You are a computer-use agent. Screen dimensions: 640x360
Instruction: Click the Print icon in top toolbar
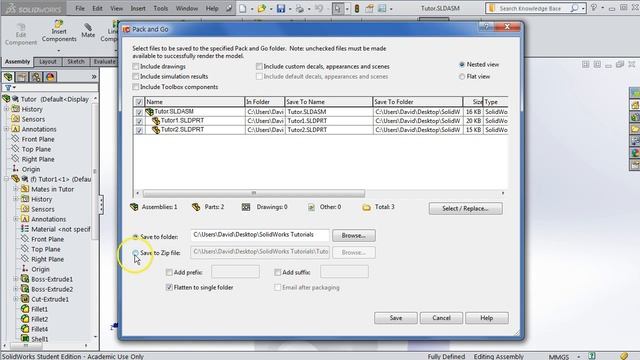[x=300, y=8]
